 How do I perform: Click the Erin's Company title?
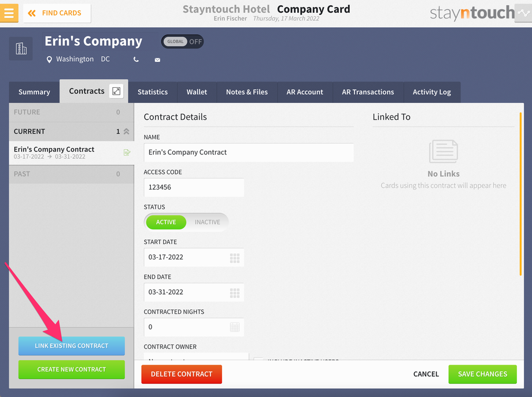coord(93,42)
